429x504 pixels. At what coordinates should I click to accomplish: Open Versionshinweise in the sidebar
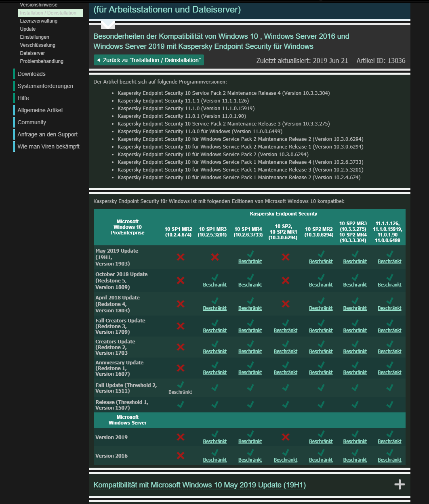click(x=39, y=5)
